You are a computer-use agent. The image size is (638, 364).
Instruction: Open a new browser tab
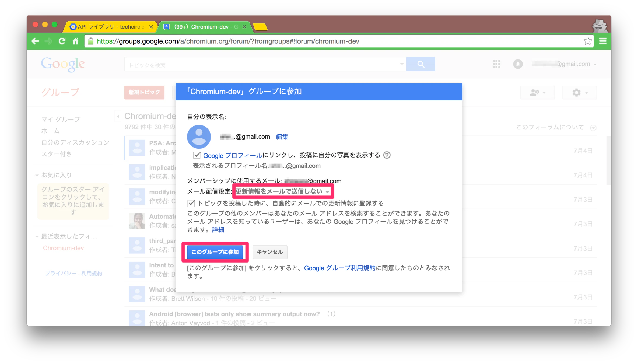click(260, 27)
